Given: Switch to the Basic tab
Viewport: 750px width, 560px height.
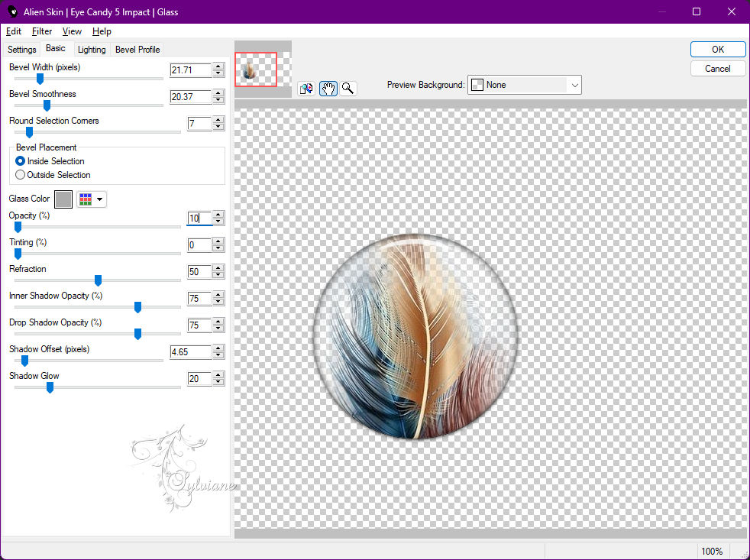Looking at the screenshot, I should click(x=56, y=48).
